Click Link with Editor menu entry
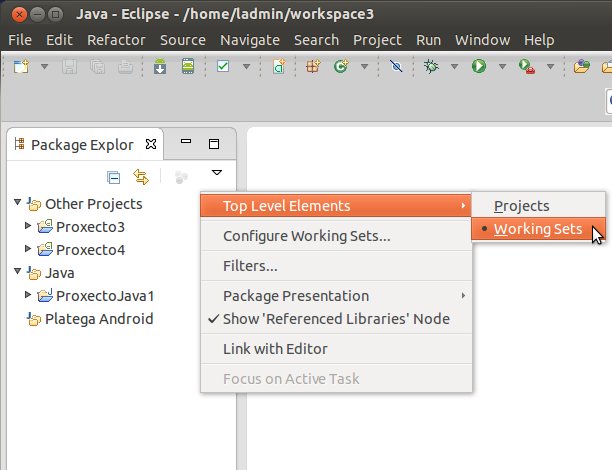 point(336,349)
